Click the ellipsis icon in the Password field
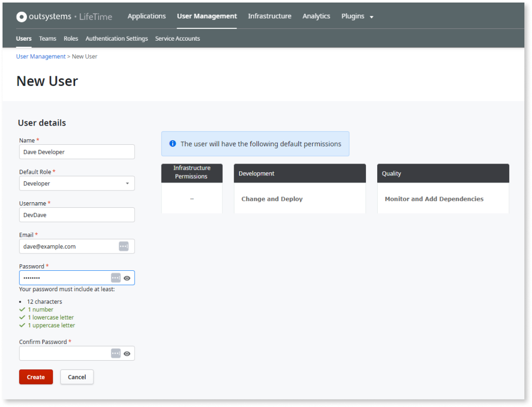Image resolution: width=532 pixels, height=407 pixels. 117,277
